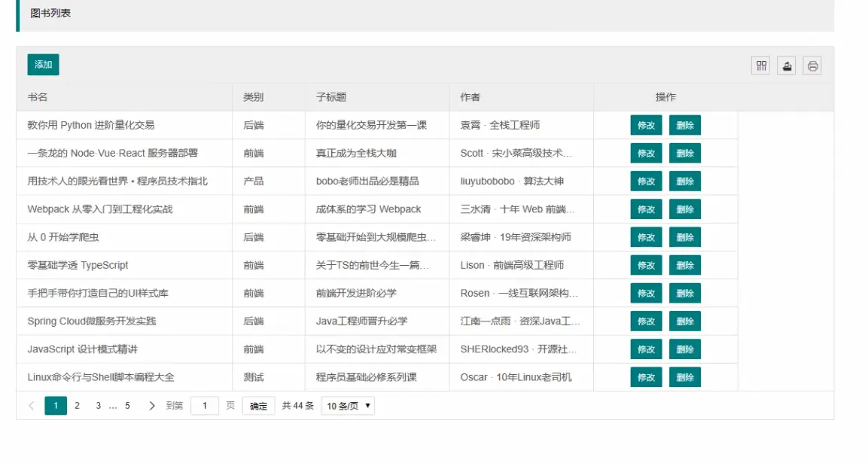This screenshot has width=868, height=463.
Task: Delete the Spring Cloud微服务 book
Action: pos(684,321)
